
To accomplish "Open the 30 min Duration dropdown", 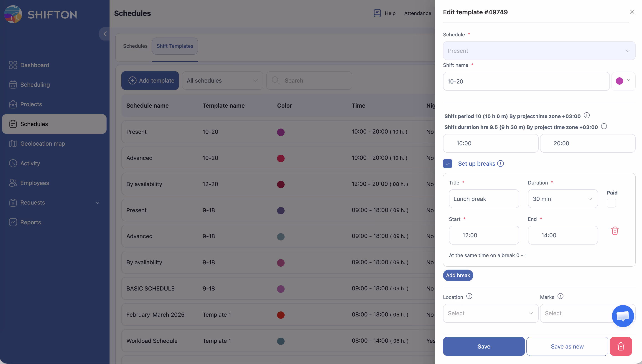I will click(563, 199).
